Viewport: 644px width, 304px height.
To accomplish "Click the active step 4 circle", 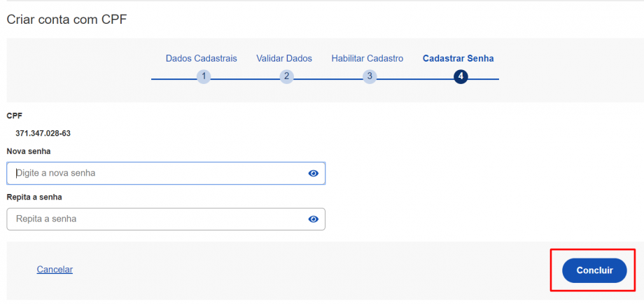I will (460, 77).
